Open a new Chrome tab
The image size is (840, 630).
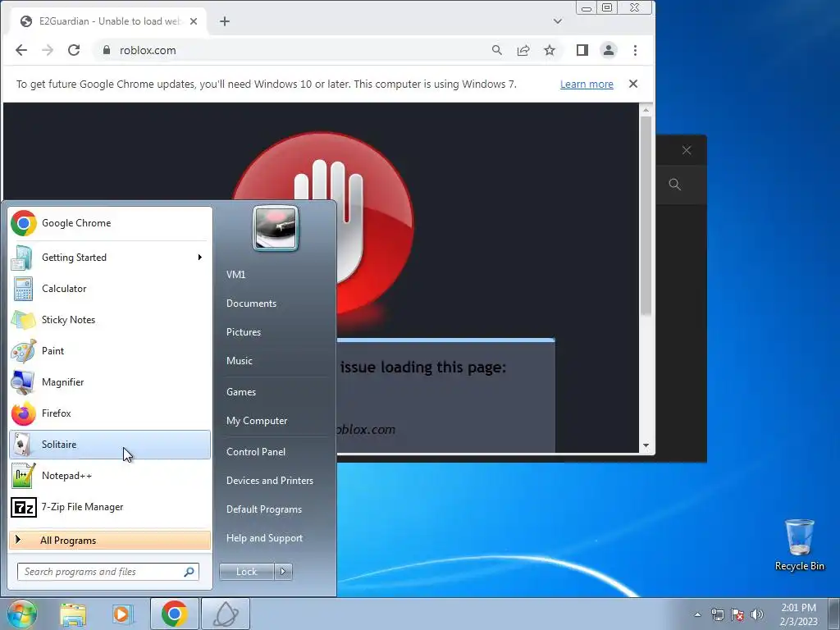pos(225,21)
